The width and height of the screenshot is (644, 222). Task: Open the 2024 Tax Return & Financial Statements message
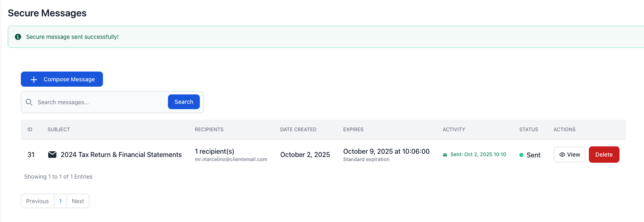[121, 155]
